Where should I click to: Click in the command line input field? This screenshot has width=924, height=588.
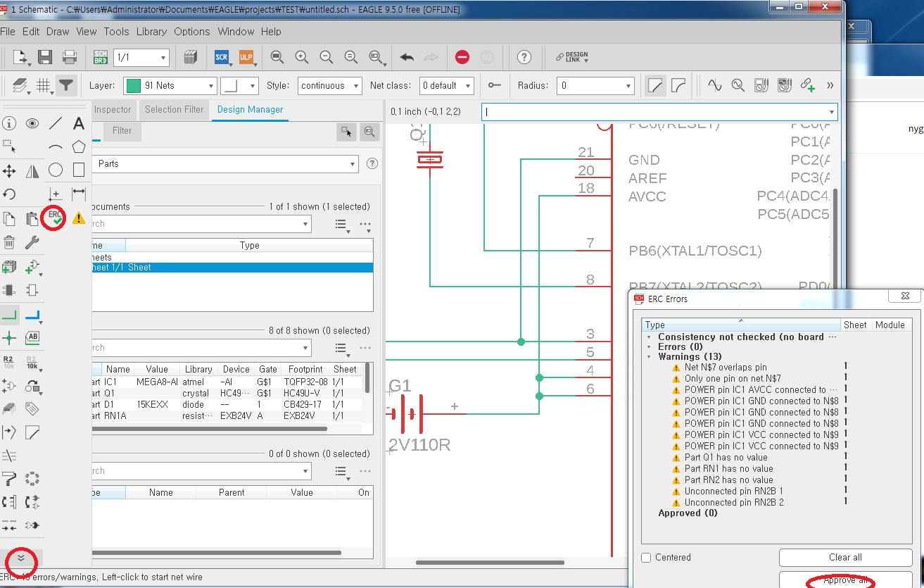[659, 112]
